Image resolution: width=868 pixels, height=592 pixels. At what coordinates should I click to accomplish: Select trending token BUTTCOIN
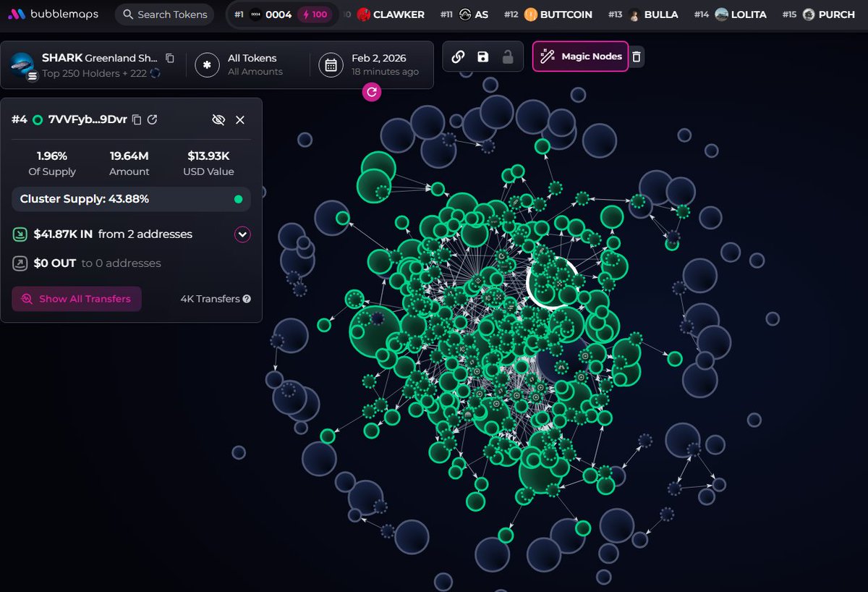[x=548, y=14]
